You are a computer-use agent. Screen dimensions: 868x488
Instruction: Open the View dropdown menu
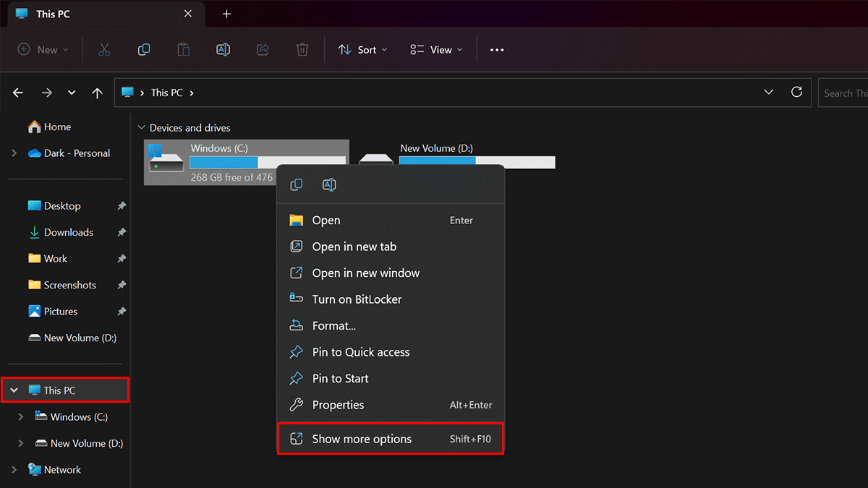[x=436, y=50]
